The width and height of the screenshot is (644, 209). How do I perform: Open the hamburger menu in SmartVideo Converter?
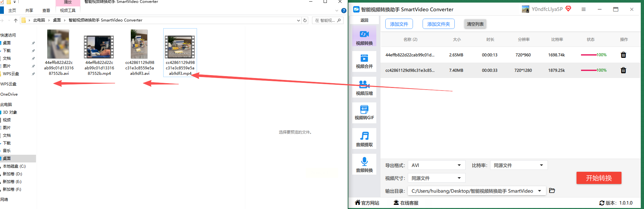tap(583, 9)
